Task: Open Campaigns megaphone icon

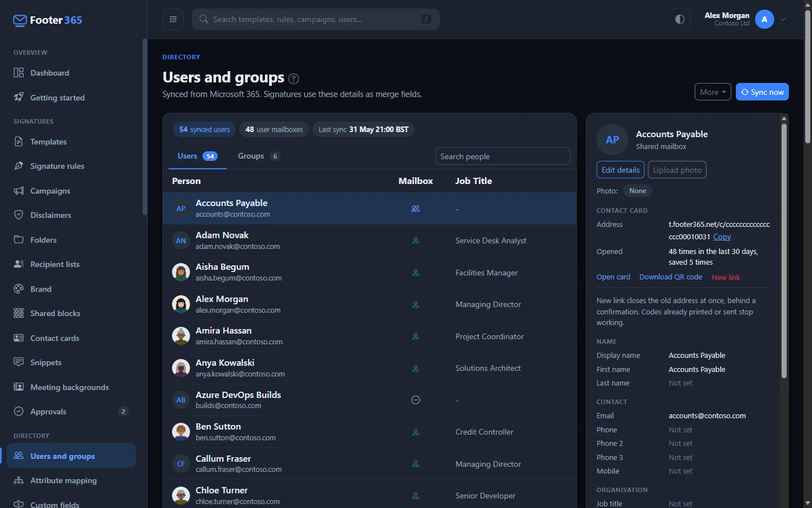Action: 19,191
